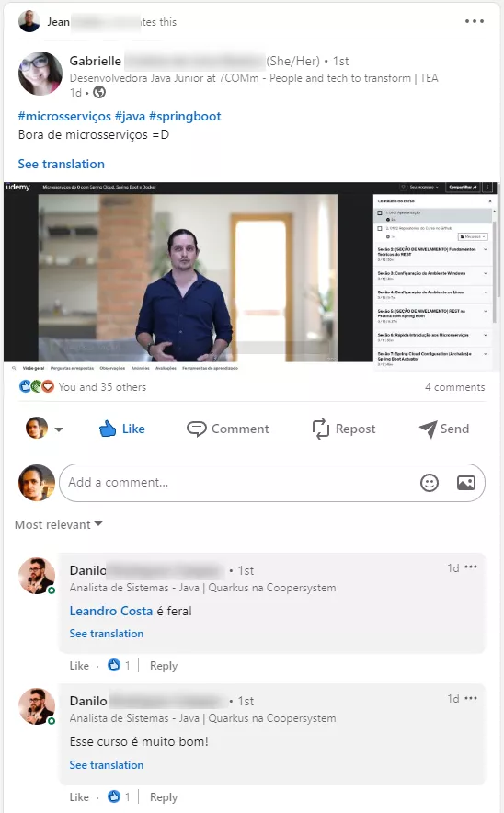Reply to the 'Esse curso é muito bom!' comment

(164, 797)
